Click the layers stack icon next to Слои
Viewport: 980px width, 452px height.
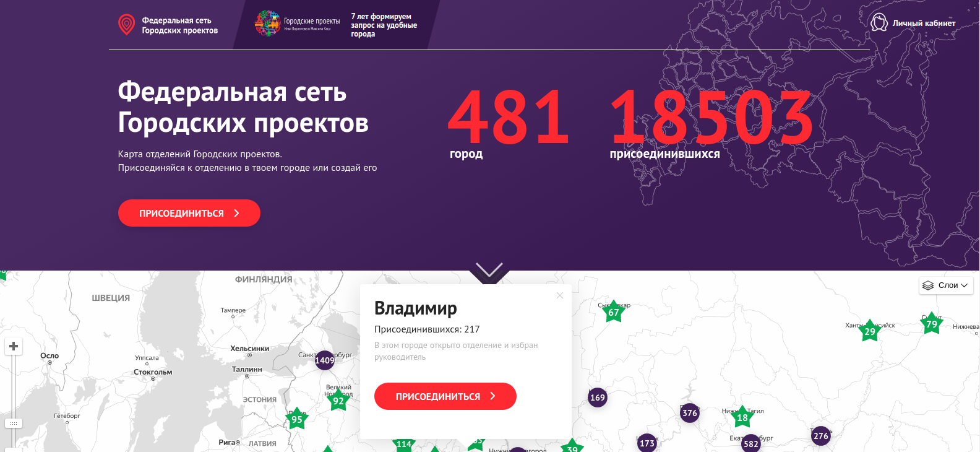point(928,285)
